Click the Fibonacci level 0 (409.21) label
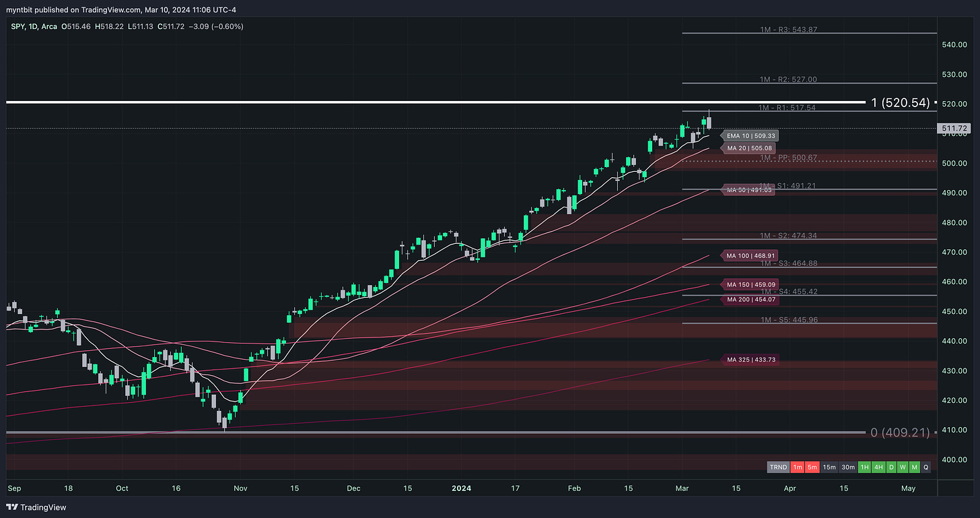980x518 pixels. pyautogui.click(x=900, y=432)
